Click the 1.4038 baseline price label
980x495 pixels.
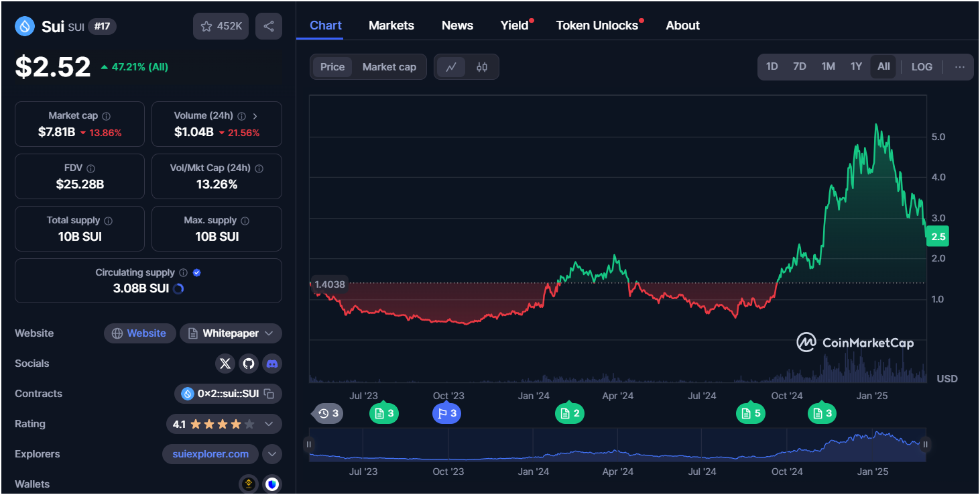[329, 284]
